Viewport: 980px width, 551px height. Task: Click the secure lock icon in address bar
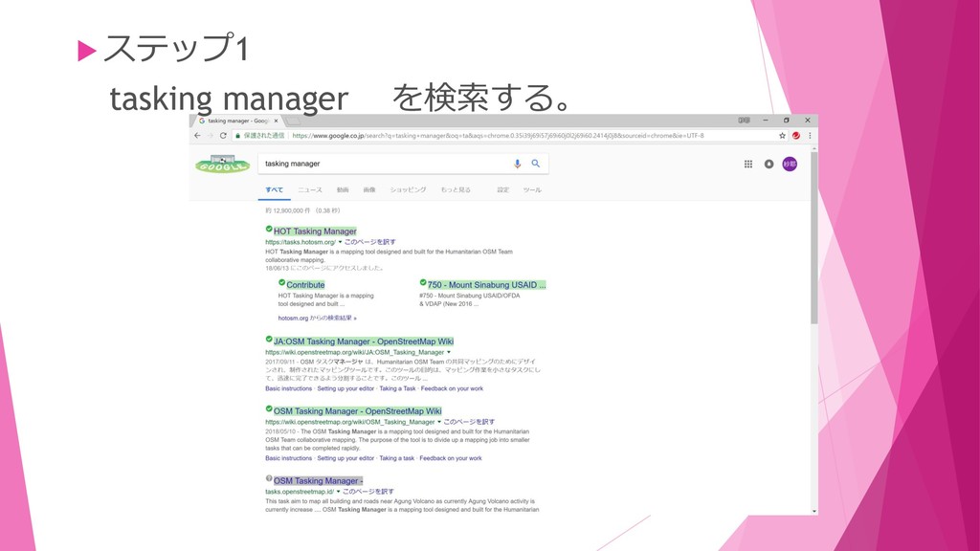pyautogui.click(x=237, y=136)
